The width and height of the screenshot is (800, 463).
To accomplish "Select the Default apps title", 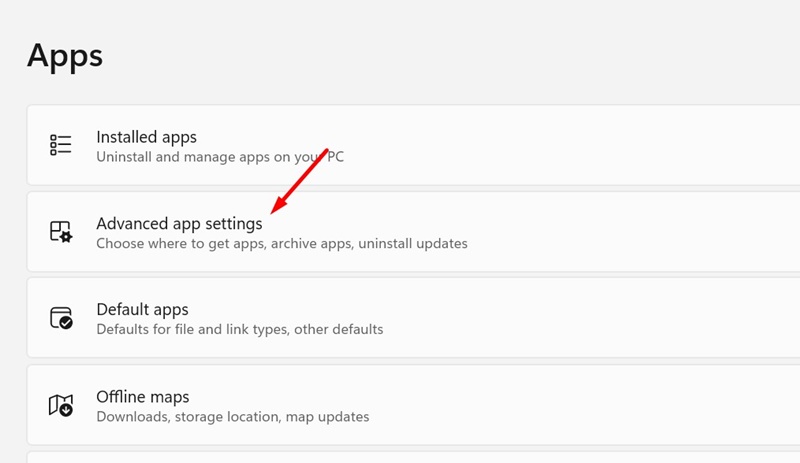I will tap(142, 310).
